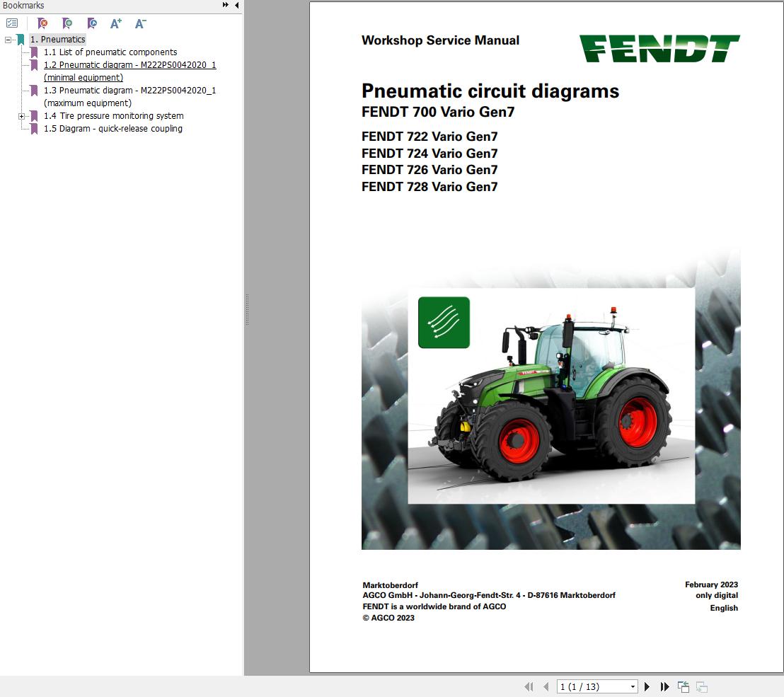This screenshot has height=697, width=784.
Task: Click the AGCO GmbH address line
Action: coord(489,595)
